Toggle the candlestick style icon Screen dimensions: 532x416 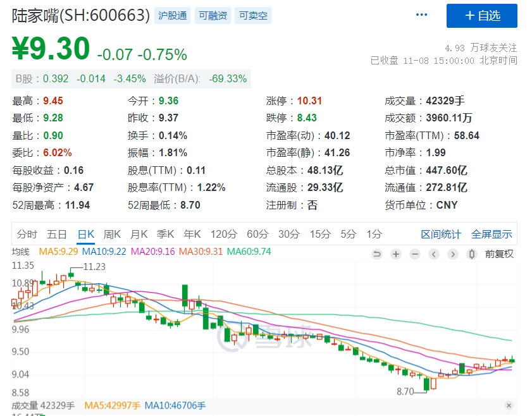[x=471, y=254]
